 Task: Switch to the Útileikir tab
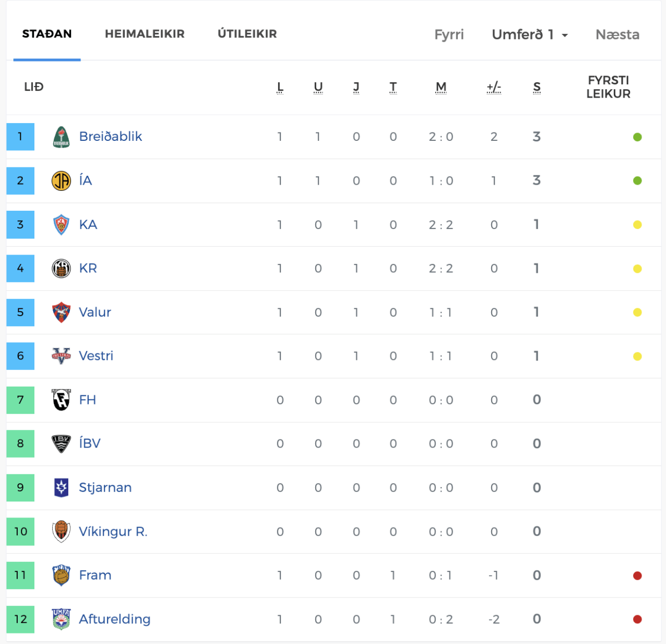pyautogui.click(x=247, y=34)
